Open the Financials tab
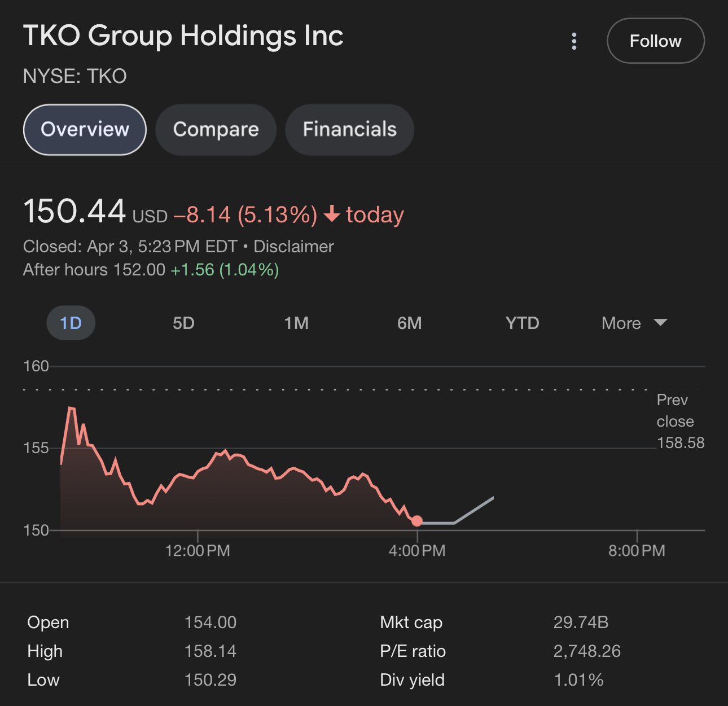The height and width of the screenshot is (706, 728). [349, 129]
